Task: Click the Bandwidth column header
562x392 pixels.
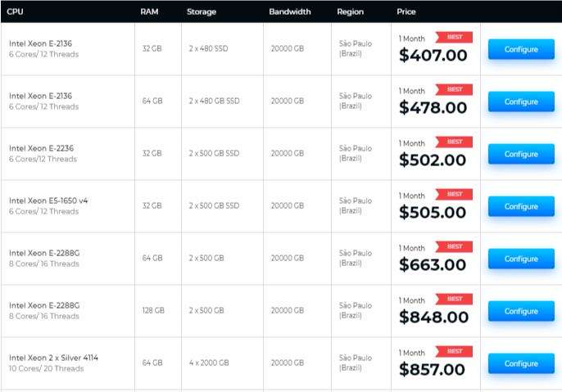Action: coord(290,11)
